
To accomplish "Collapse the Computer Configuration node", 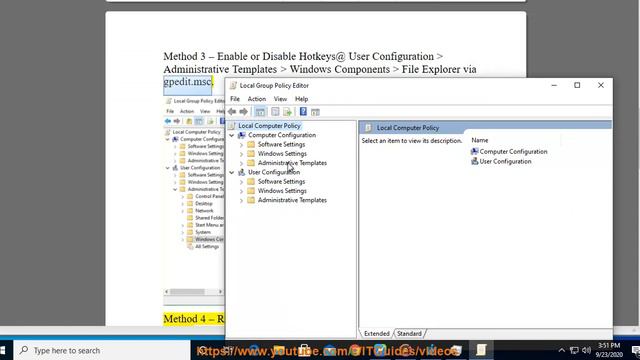I will pos(232,135).
